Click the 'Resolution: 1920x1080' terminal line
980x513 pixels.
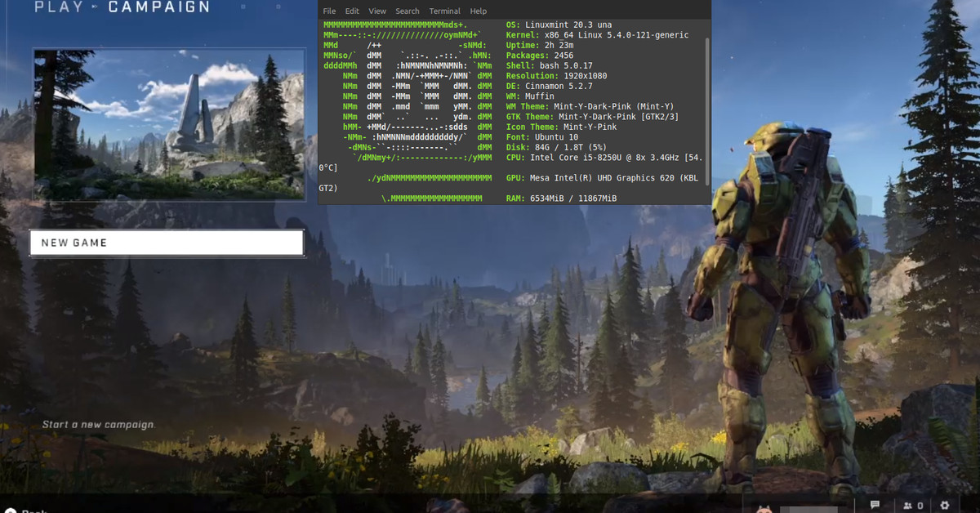click(x=556, y=76)
